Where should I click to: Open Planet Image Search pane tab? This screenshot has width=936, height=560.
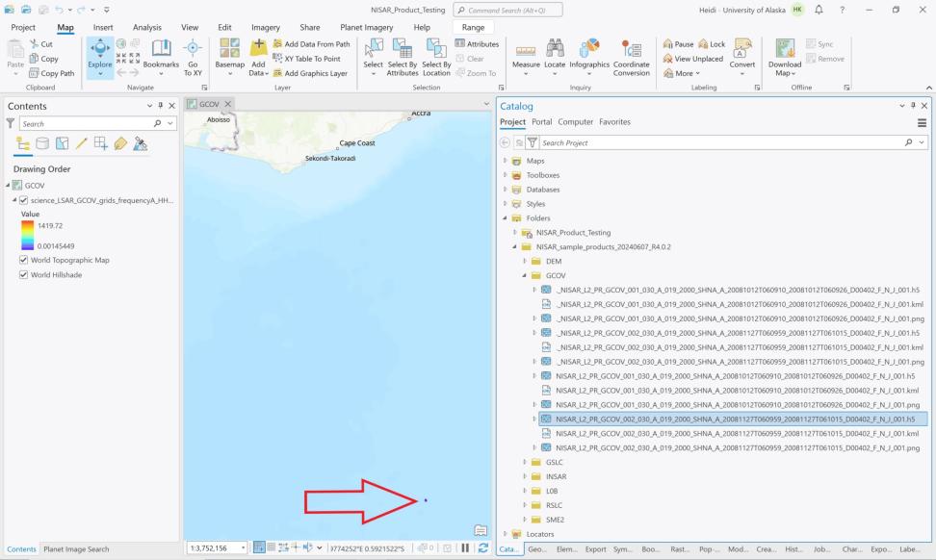click(x=76, y=549)
